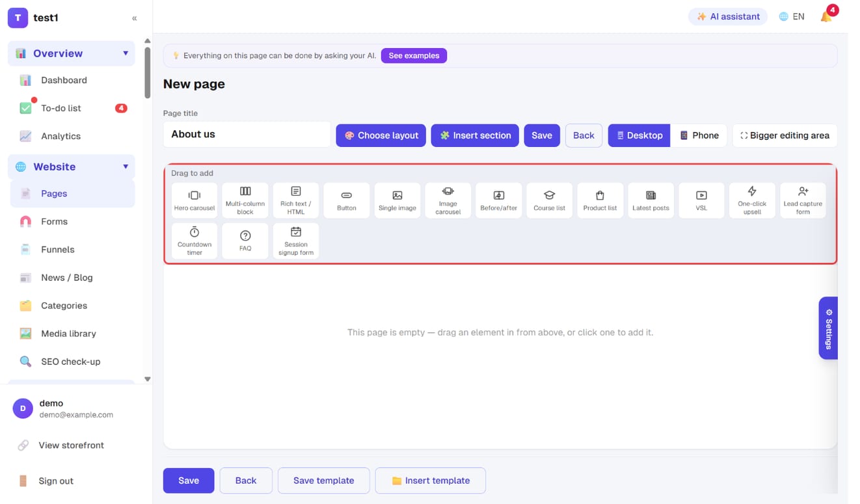Add a One-click upsell element
This screenshot has width=860, height=504.
point(752,200)
